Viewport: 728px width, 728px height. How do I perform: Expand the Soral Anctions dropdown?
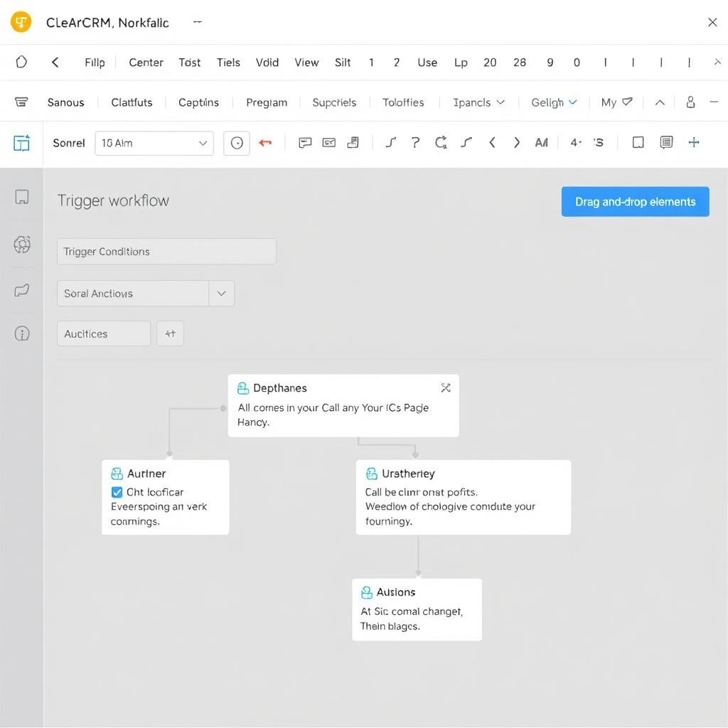click(x=220, y=293)
